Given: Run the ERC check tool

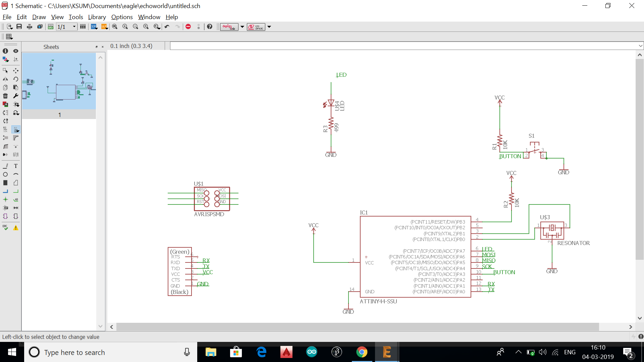Looking at the screenshot, I should (5, 228).
